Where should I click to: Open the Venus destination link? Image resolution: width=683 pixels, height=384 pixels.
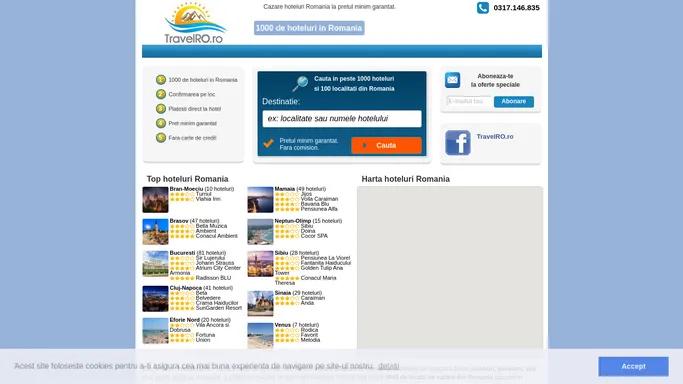coord(283,325)
